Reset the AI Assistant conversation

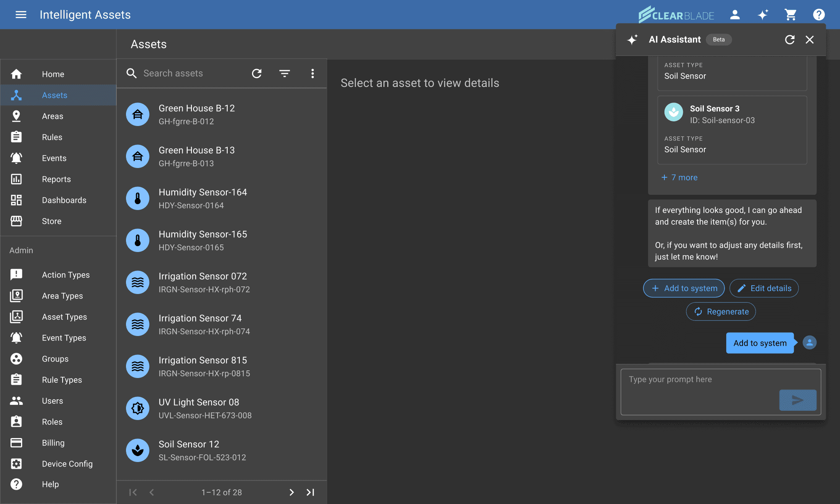790,39
